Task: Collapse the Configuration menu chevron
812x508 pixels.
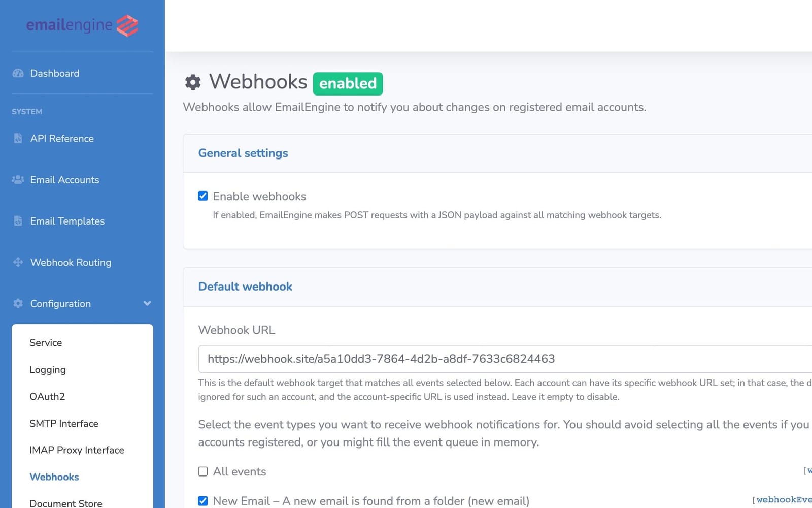Action: pyautogui.click(x=147, y=303)
